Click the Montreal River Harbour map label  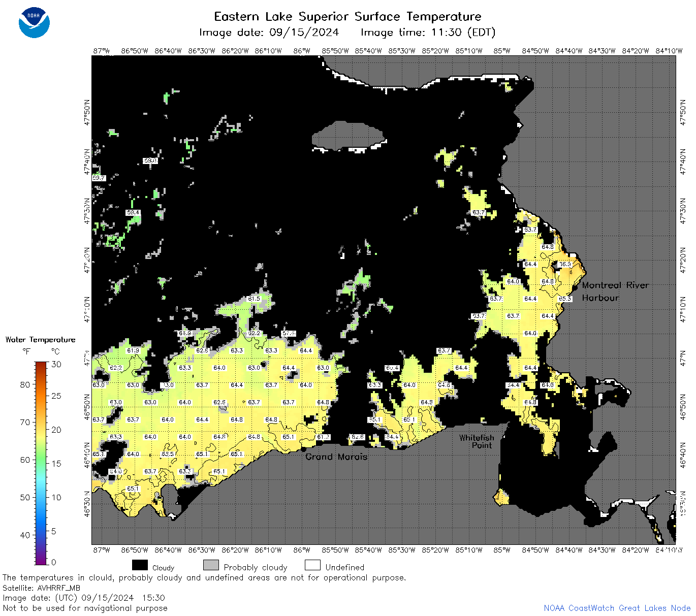click(x=615, y=291)
